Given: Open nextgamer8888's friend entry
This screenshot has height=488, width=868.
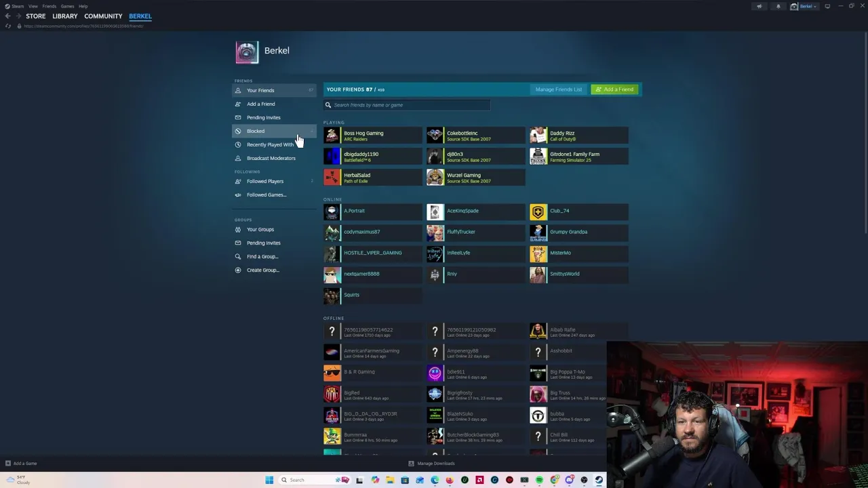Looking at the screenshot, I should 372,276.
